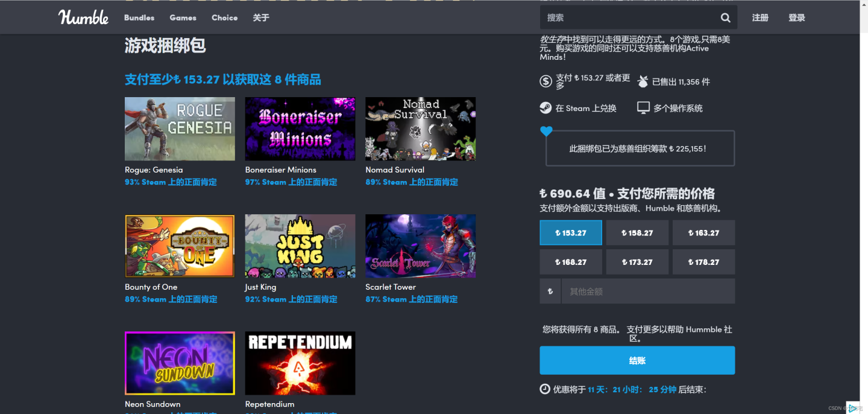868x414 pixels.
Task: Click the lira currency symbol in amount box
Action: tap(550, 291)
